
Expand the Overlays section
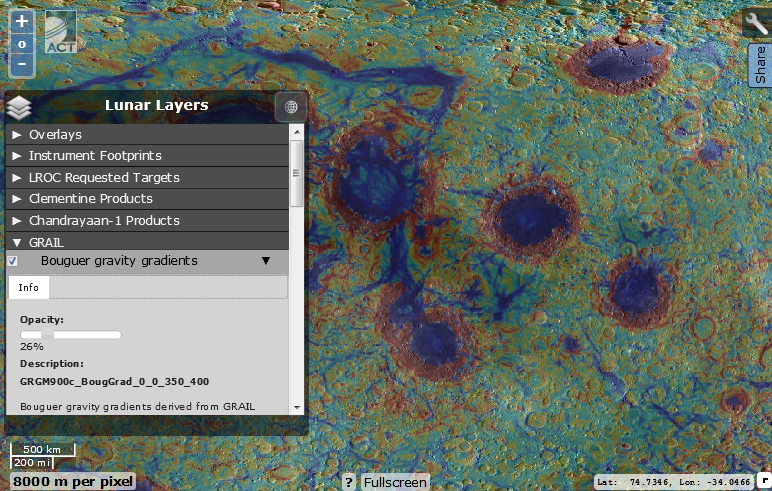pyautogui.click(x=147, y=134)
